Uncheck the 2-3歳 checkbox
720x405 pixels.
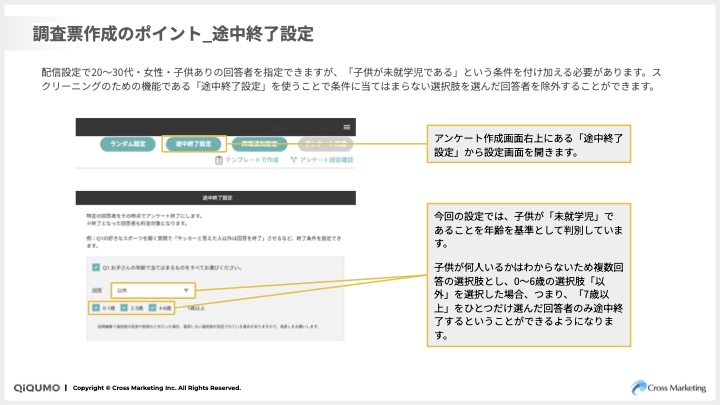pyautogui.click(x=124, y=306)
